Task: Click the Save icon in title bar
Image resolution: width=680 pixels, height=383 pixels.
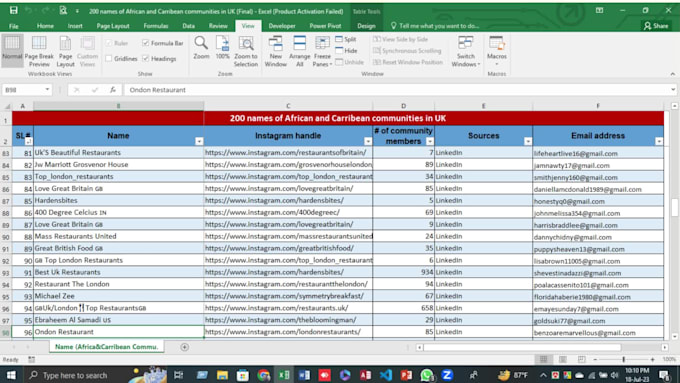Action: pyautogui.click(x=13, y=10)
